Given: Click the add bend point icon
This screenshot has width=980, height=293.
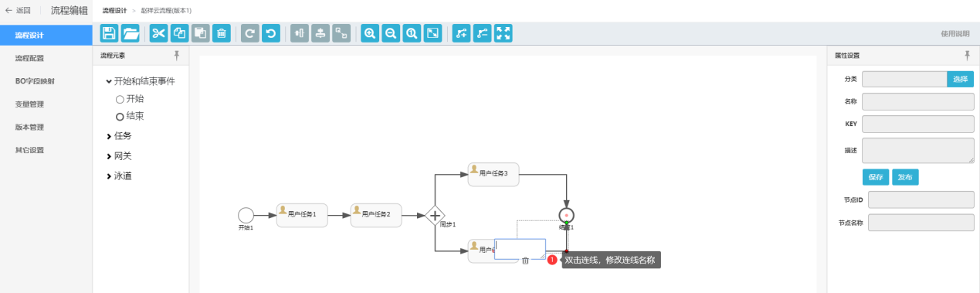Looking at the screenshot, I should click(461, 33).
